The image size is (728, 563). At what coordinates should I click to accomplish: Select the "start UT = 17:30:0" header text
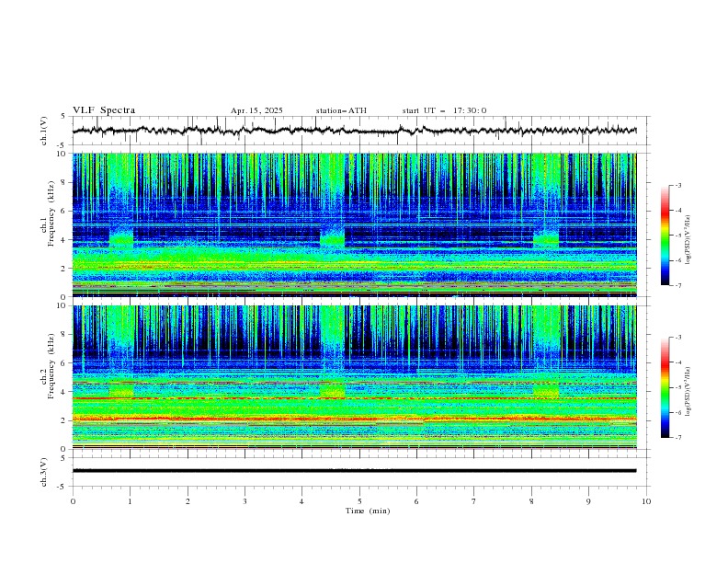[444, 110]
